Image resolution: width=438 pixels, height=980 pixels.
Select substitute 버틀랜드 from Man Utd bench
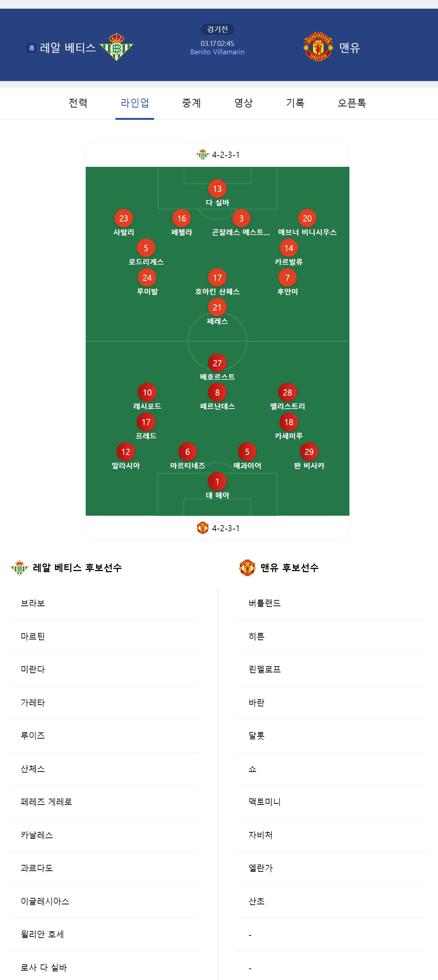265,603
